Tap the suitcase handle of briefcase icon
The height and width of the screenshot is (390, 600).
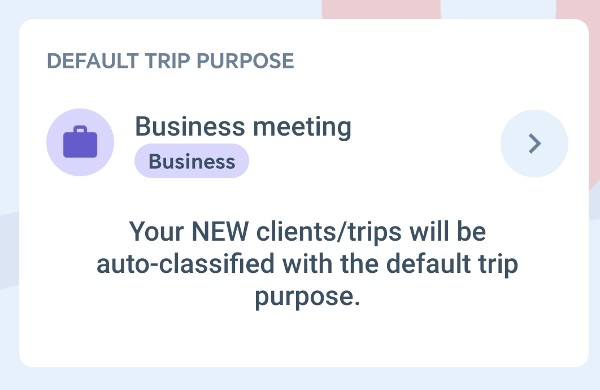click(x=80, y=129)
